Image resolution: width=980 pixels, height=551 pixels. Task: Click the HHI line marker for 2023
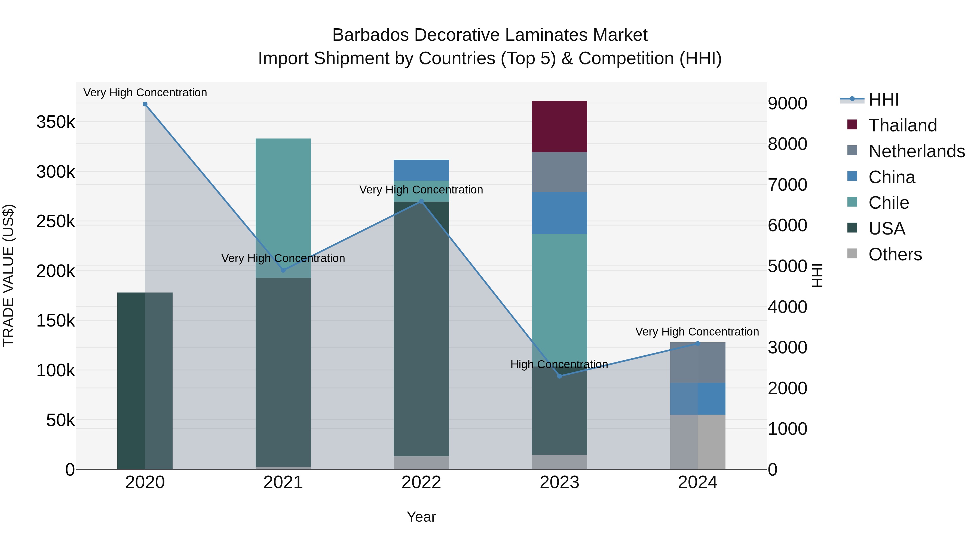(559, 376)
